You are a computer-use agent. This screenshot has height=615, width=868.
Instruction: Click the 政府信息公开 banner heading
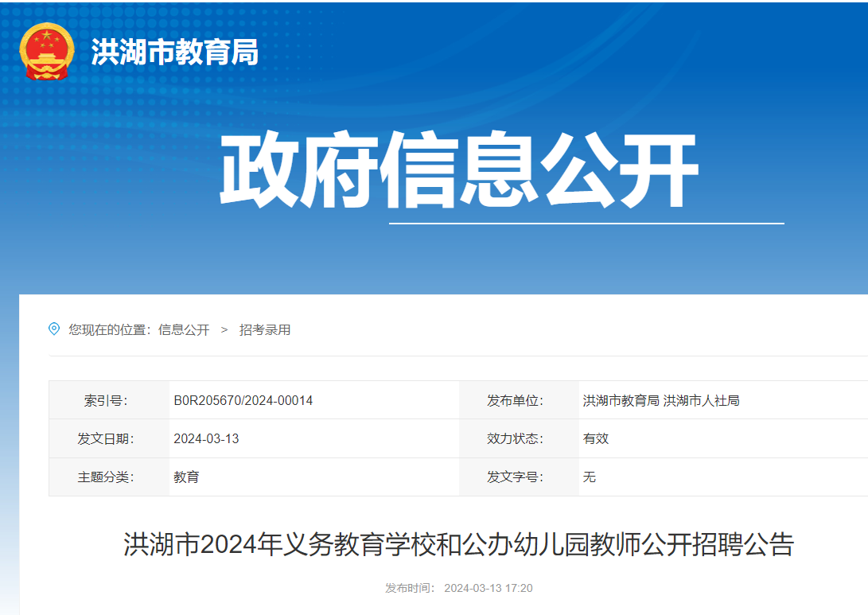[x=458, y=170]
